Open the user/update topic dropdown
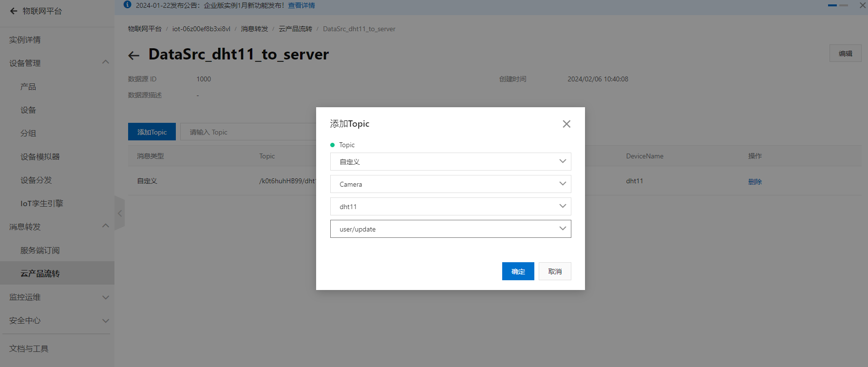The width and height of the screenshot is (868, 367). coord(451,229)
